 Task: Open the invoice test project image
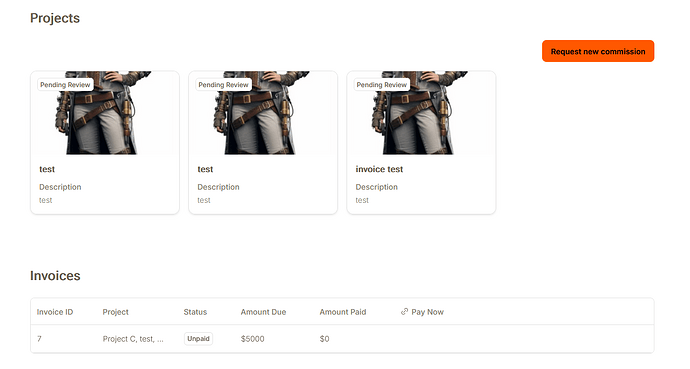[421, 113]
